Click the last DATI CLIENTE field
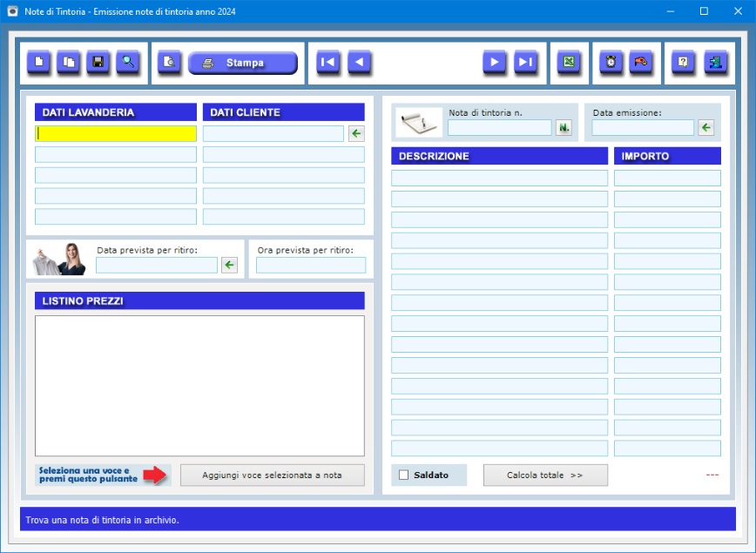 click(284, 217)
